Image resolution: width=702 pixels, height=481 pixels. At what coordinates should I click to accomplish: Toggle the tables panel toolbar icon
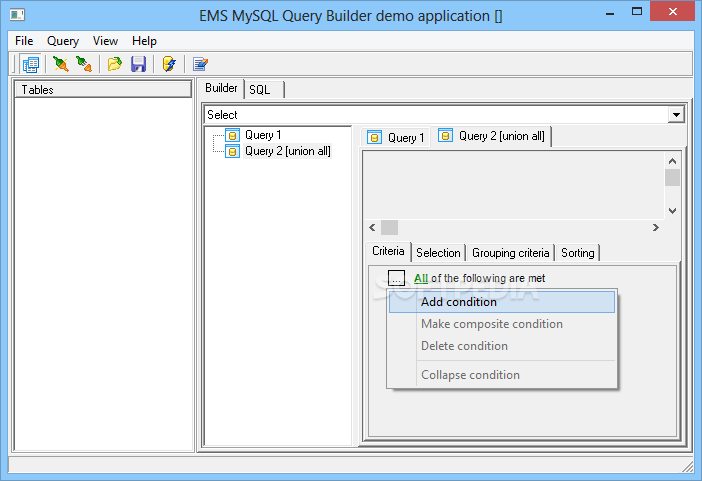tap(31, 64)
